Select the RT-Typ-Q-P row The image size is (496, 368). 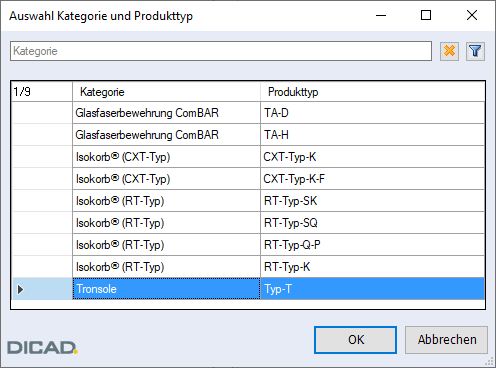pyautogui.click(x=248, y=245)
